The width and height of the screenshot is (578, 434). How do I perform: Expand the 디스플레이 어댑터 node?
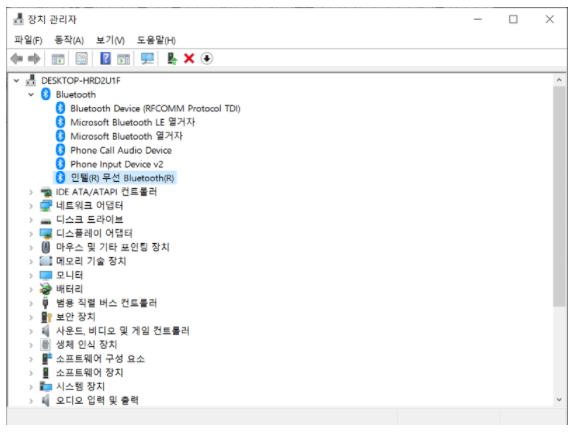pyautogui.click(x=31, y=233)
